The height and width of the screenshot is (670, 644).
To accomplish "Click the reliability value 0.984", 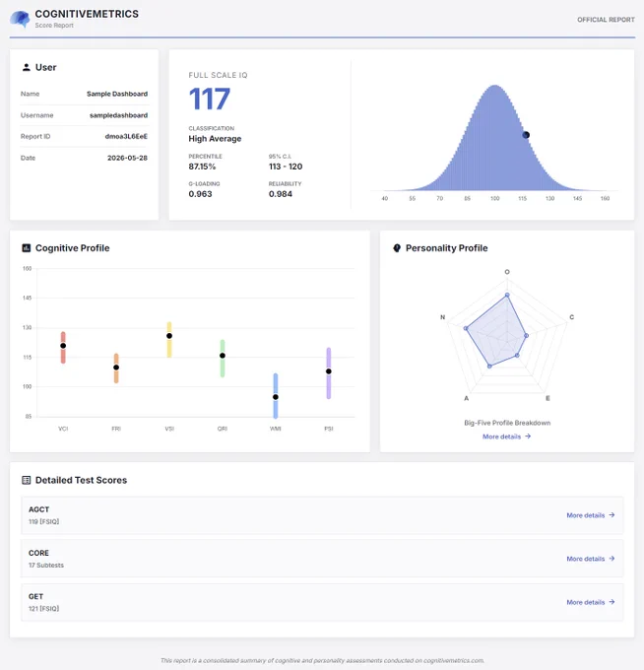I will [x=281, y=193].
